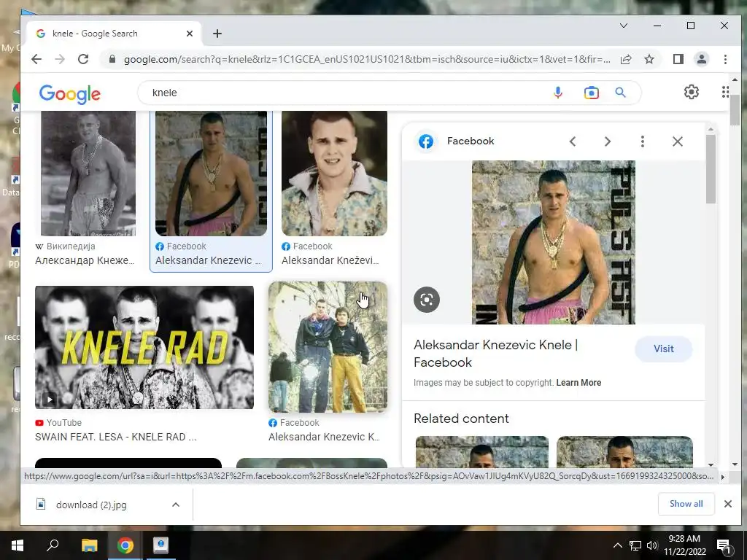The height and width of the screenshot is (560, 747).
Task: Open two men standing Facebook image
Action: coord(328,346)
